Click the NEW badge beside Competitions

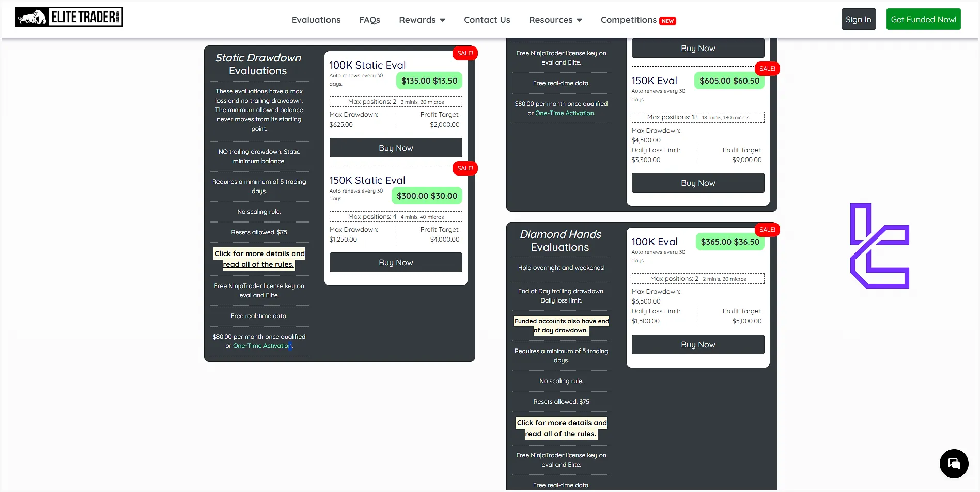point(667,21)
